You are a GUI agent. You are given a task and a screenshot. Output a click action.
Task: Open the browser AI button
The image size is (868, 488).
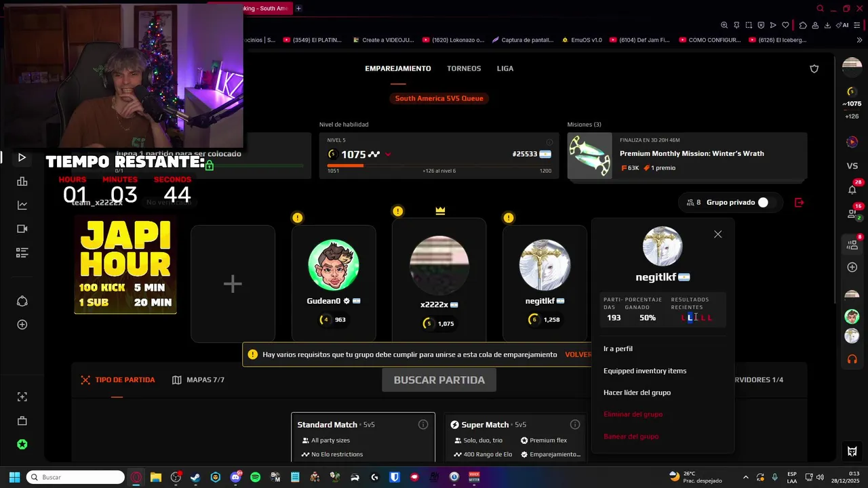tap(843, 25)
